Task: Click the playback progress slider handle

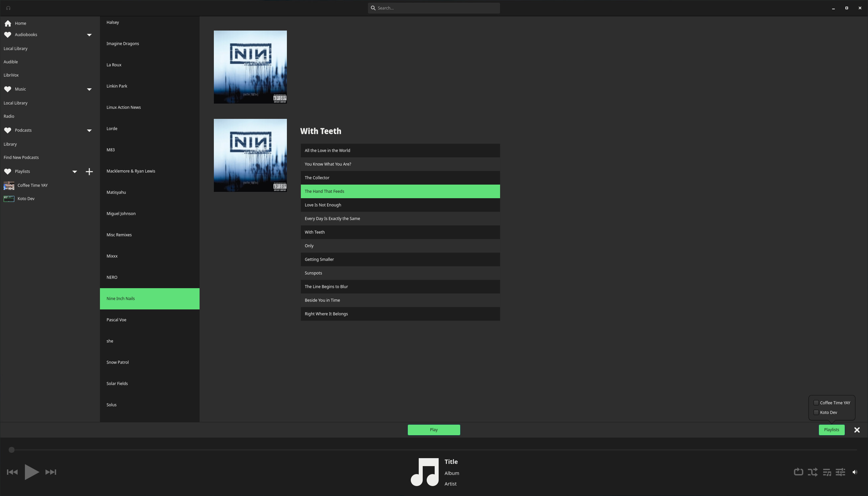Action: (x=12, y=450)
